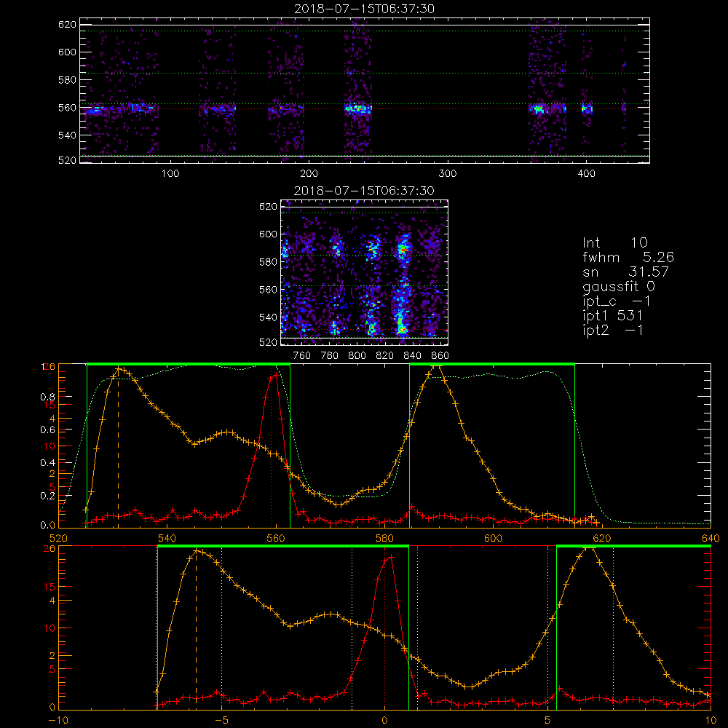The height and width of the screenshot is (728, 728).
Task: Click the top plot's 2018-07-15T06:37:30 title
Action: tap(364, 9)
